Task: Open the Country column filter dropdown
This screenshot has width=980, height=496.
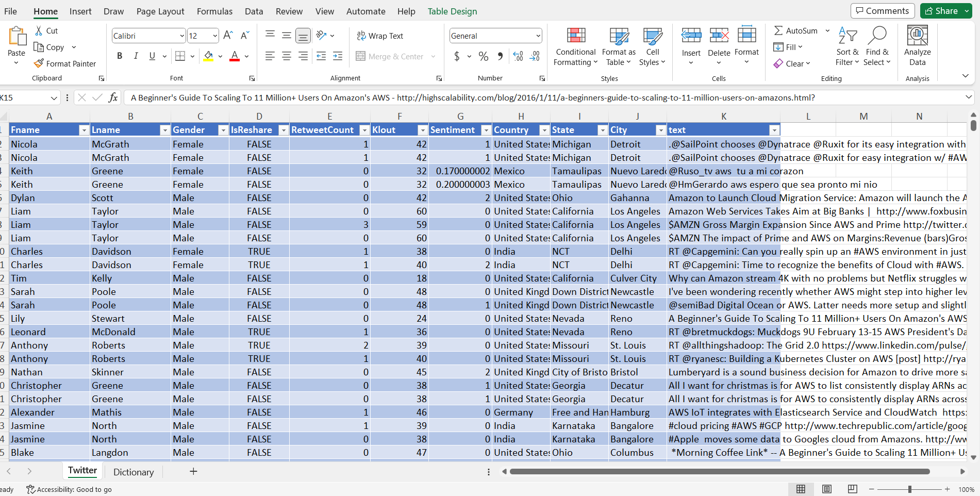Action: coord(544,129)
